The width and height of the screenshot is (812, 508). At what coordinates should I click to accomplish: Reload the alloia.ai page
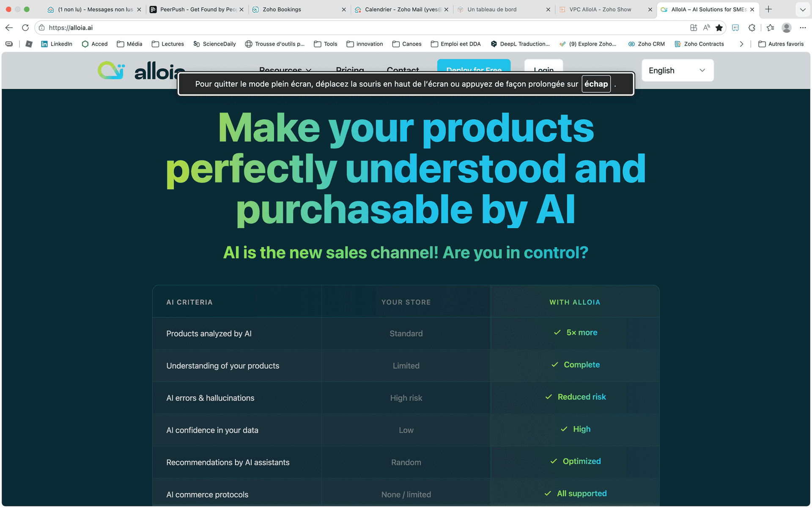tap(25, 28)
